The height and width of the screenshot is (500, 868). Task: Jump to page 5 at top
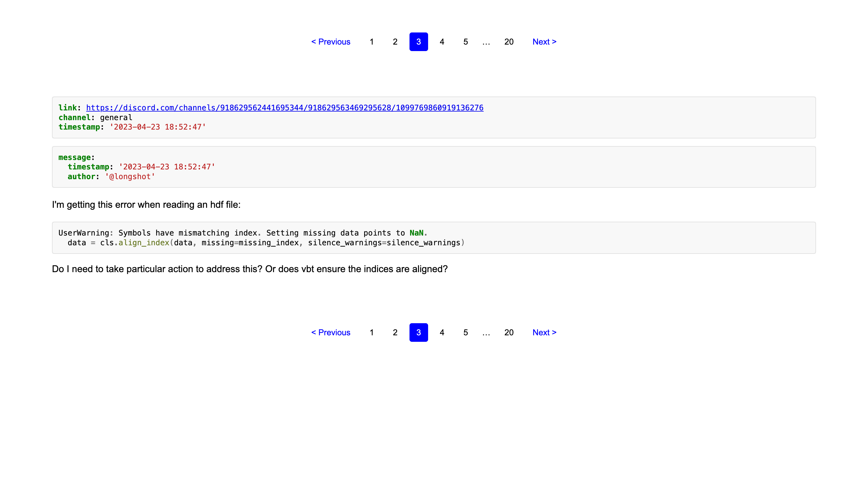coord(465,42)
